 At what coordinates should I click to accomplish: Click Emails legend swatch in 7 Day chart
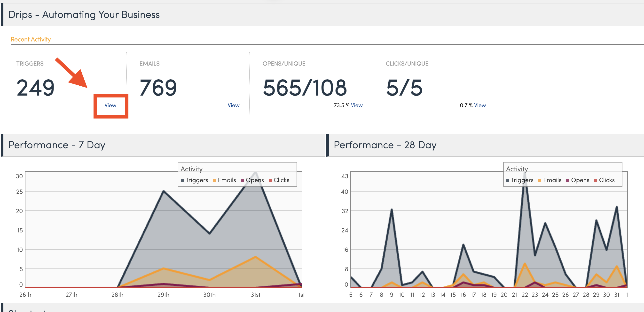[x=214, y=180]
